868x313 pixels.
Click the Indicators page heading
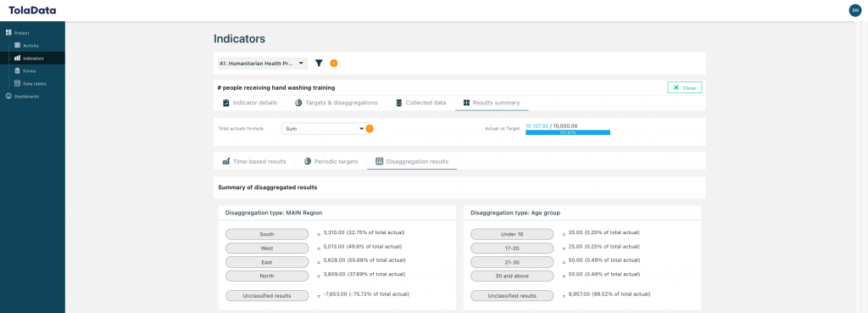[239, 39]
